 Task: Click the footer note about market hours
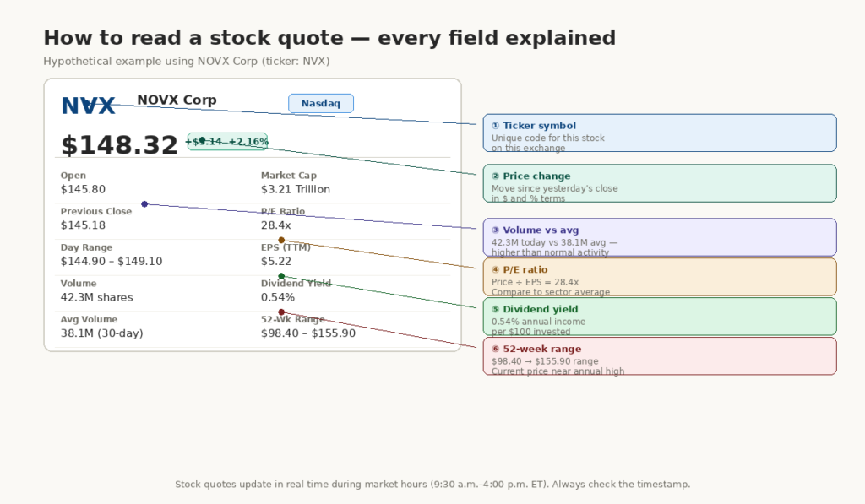coord(432,484)
